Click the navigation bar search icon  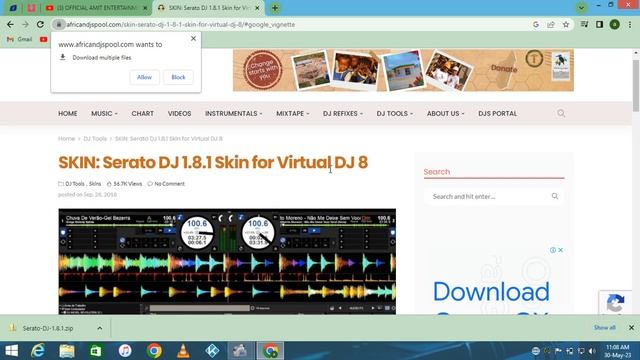tap(561, 113)
